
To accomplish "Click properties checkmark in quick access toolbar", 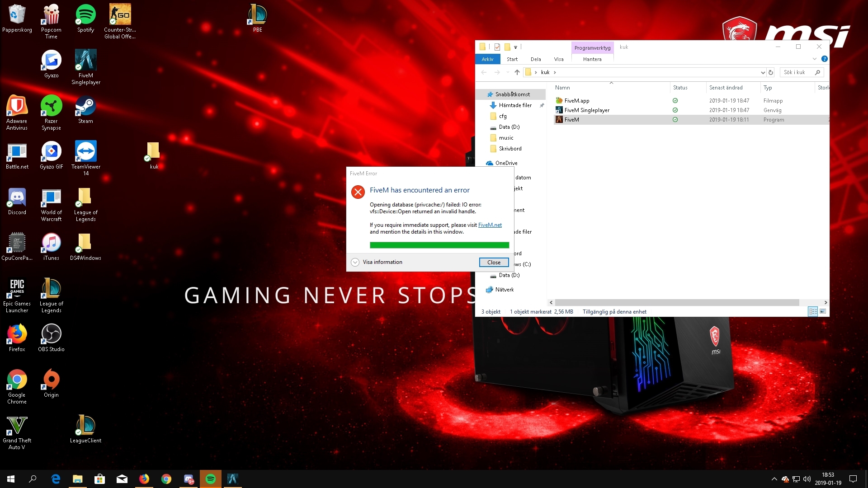I will 497,47.
